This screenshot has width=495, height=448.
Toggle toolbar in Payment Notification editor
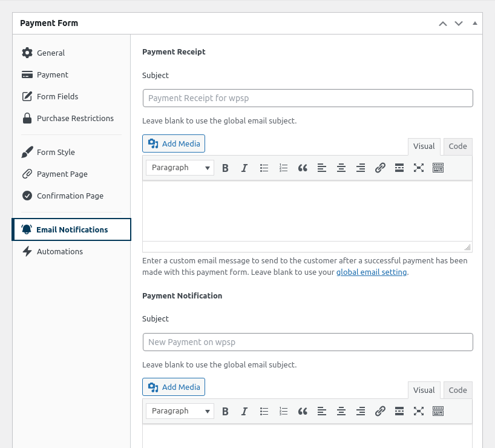click(x=438, y=412)
